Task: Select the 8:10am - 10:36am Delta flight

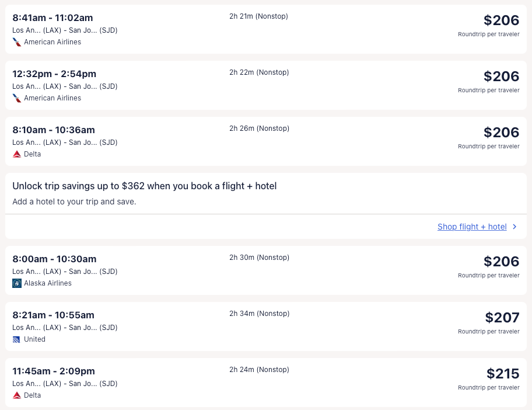Action: pyautogui.click(x=54, y=130)
